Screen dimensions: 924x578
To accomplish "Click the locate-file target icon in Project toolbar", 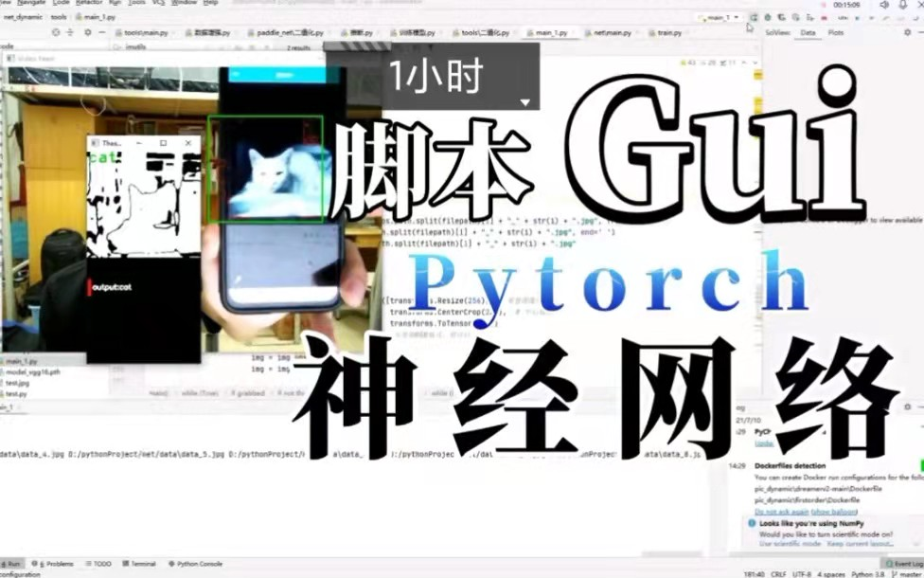I will (x=56, y=32).
